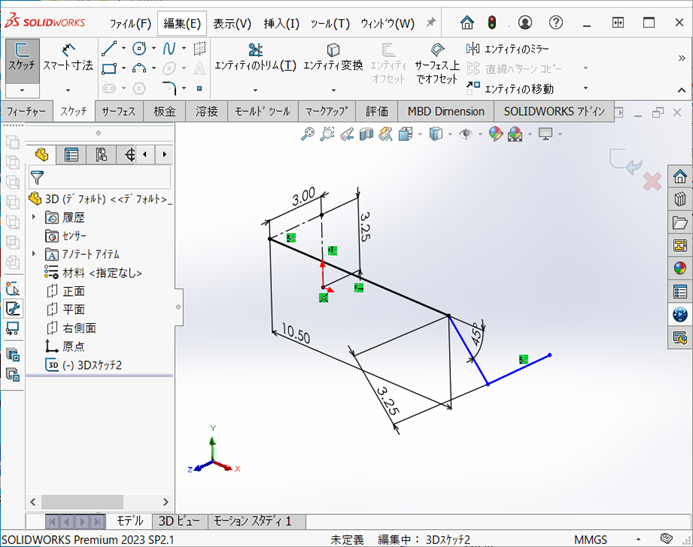Open the 挿入(I) menu
This screenshot has width=693, height=547.
click(281, 23)
